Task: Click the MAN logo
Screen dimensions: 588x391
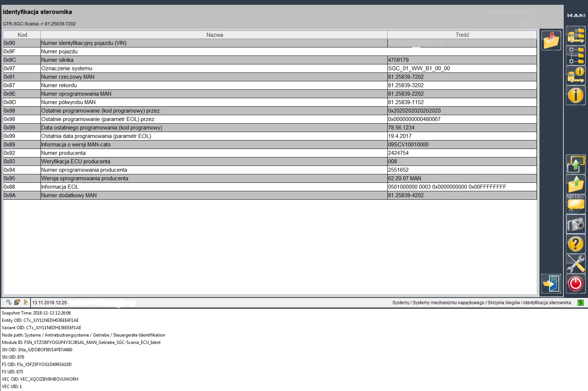Action: [576, 15]
